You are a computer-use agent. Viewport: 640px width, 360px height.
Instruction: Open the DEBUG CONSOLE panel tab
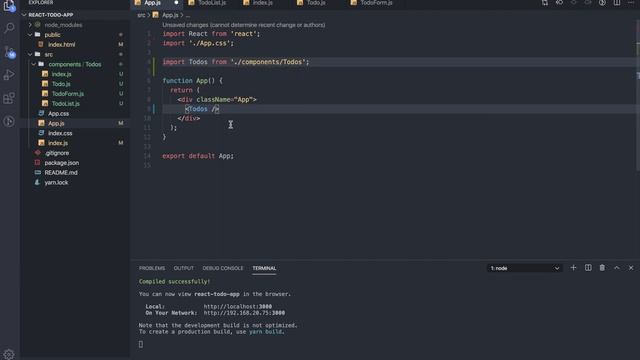click(x=223, y=268)
